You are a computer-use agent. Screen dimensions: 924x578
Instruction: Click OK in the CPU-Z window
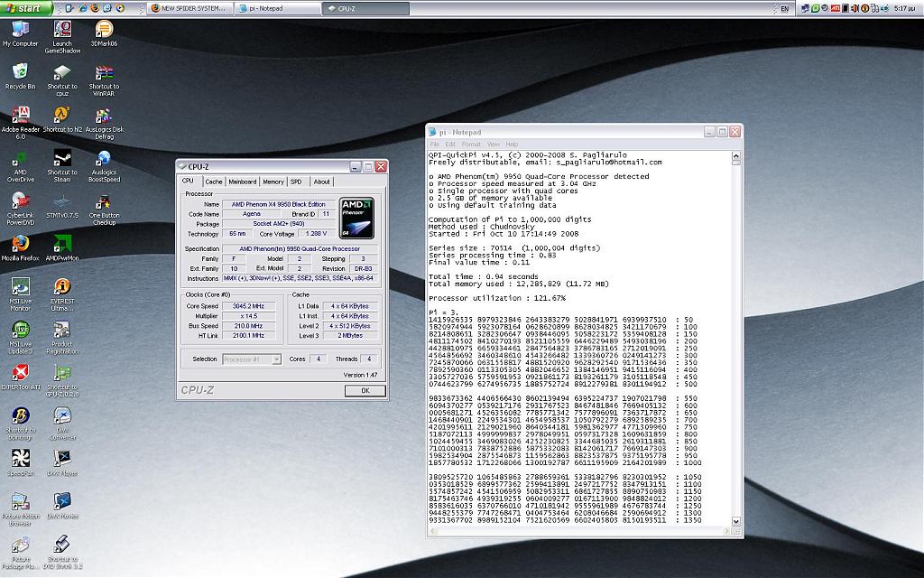[x=365, y=390]
